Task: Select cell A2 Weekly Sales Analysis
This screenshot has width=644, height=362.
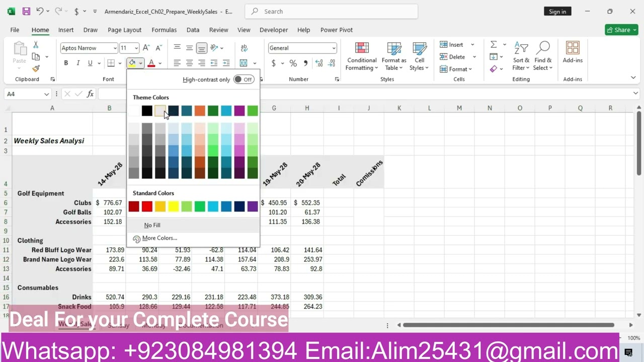Action: click(x=52, y=141)
